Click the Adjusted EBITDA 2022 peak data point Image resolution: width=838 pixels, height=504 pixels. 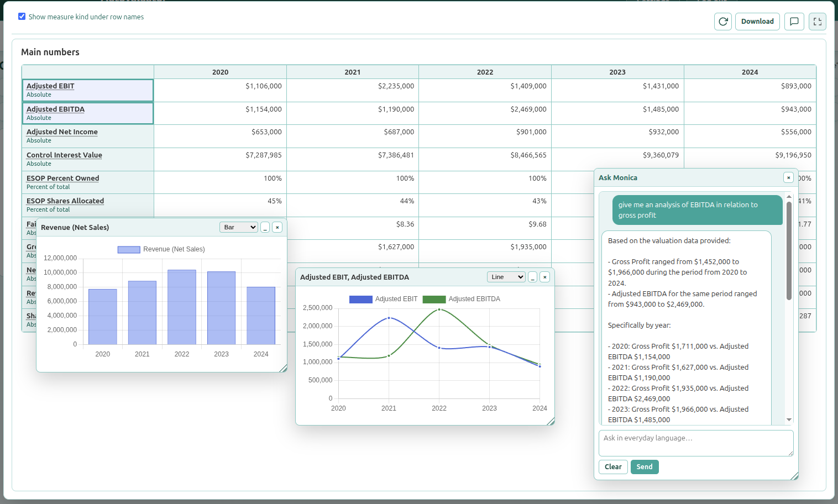[439, 309]
